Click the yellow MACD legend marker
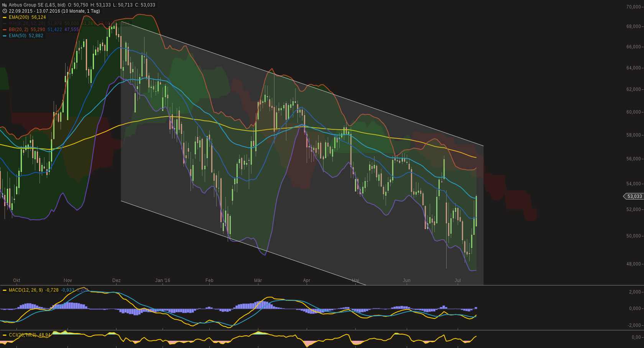The height and width of the screenshot is (348, 644). point(5,290)
